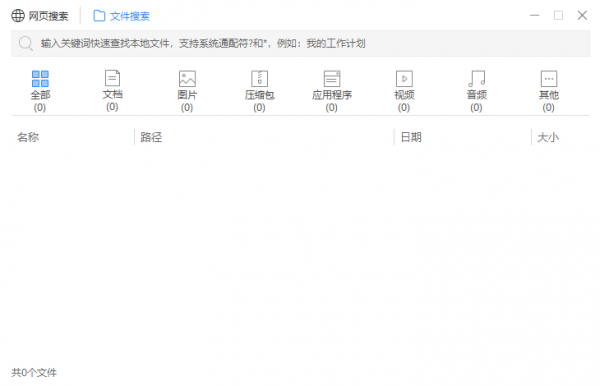This screenshot has width=600, height=386.
Task: Sort by the 大小 column header
Action: (x=548, y=137)
